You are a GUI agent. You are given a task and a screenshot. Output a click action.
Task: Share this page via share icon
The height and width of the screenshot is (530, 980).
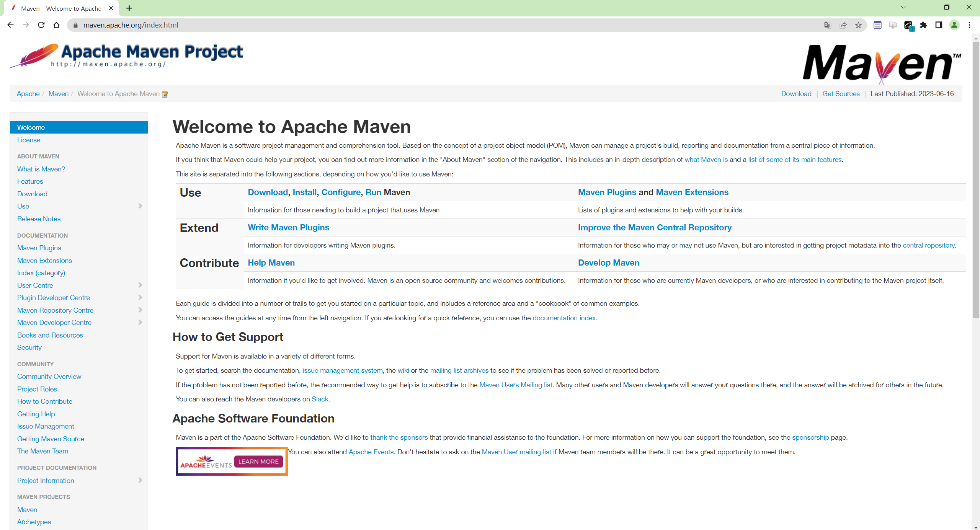coord(843,25)
